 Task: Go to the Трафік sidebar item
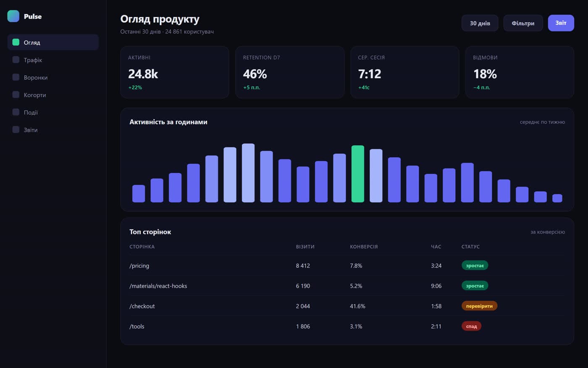click(x=53, y=60)
